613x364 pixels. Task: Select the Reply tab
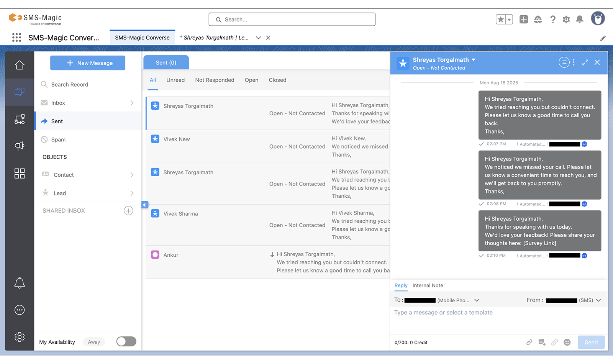tap(401, 285)
